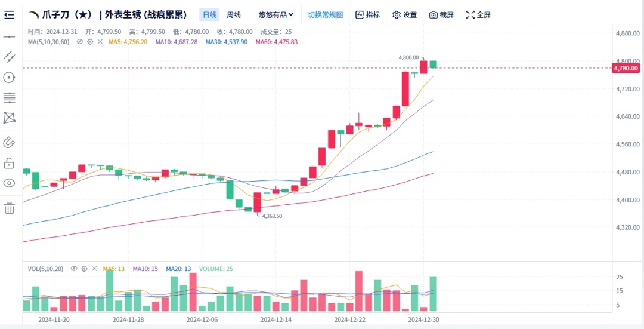Select the horizontal line drawing tool
The height and width of the screenshot is (329, 644).
coord(9,37)
